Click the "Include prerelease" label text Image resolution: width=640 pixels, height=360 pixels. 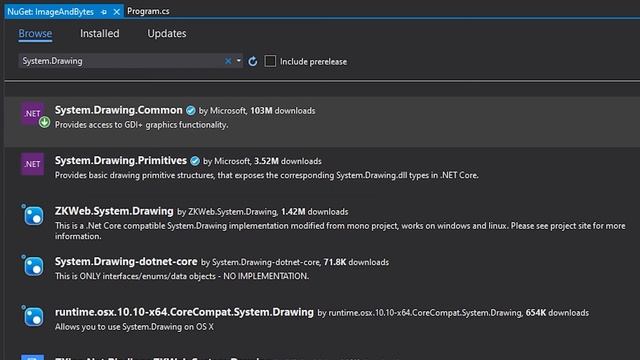click(x=313, y=62)
